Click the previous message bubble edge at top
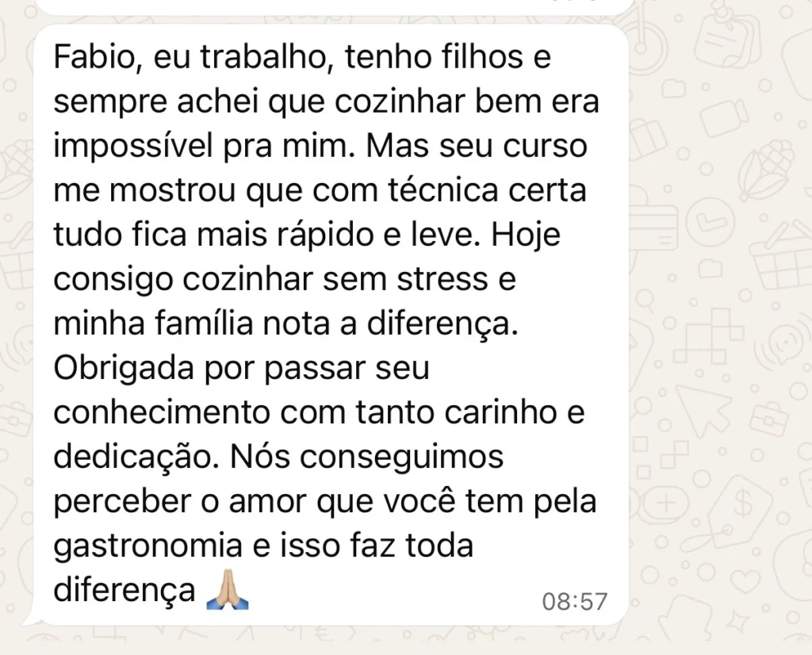Viewport: 812px width, 655px height. [333, 6]
